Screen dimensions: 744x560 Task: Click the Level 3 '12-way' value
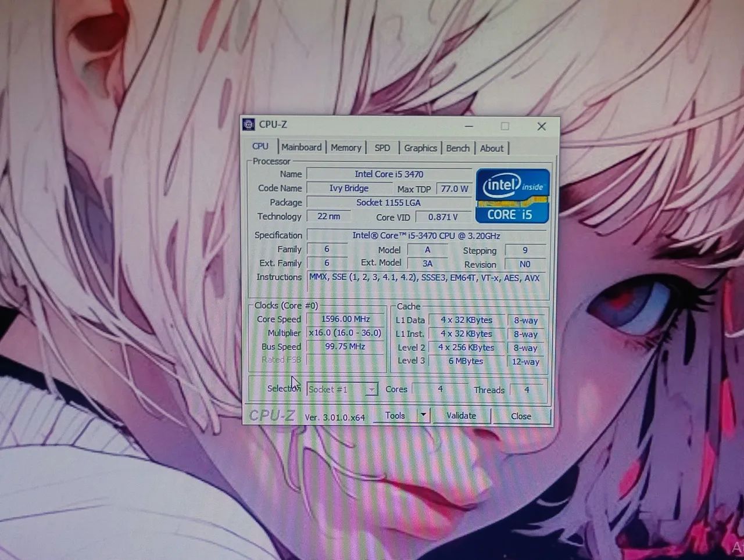(525, 361)
